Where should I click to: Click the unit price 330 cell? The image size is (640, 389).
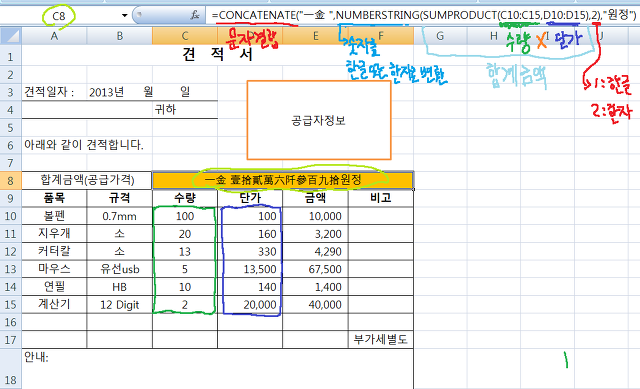click(x=250, y=251)
